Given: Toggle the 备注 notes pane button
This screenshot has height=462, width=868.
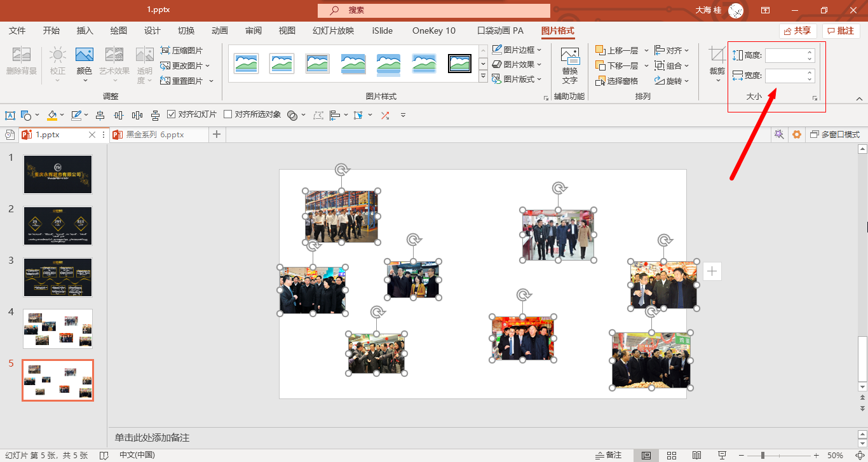Looking at the screenshot, I should coord(608,455).
